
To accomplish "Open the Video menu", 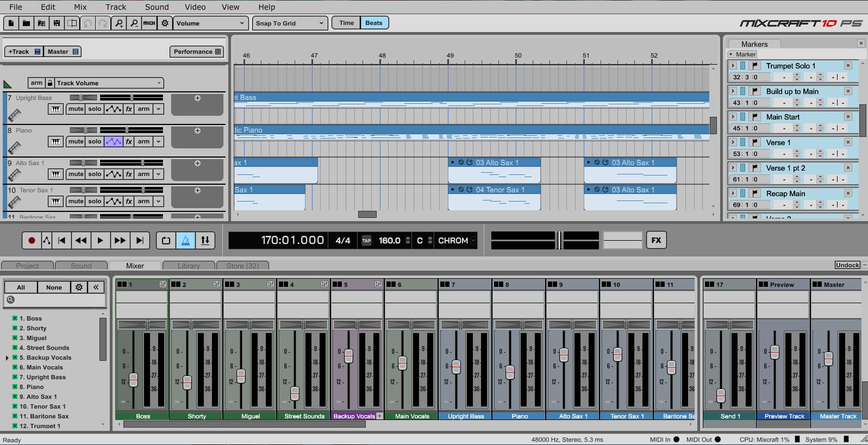I will coord(195,7).
